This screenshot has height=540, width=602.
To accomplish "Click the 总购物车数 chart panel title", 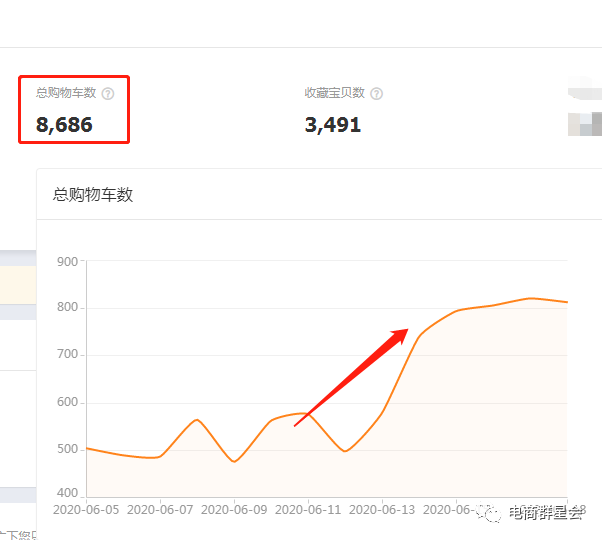I will pos(93,195).
